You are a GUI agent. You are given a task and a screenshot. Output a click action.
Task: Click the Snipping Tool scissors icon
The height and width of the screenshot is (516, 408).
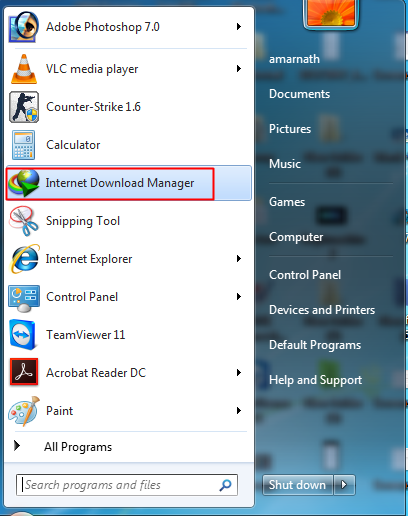coord(24,221)
